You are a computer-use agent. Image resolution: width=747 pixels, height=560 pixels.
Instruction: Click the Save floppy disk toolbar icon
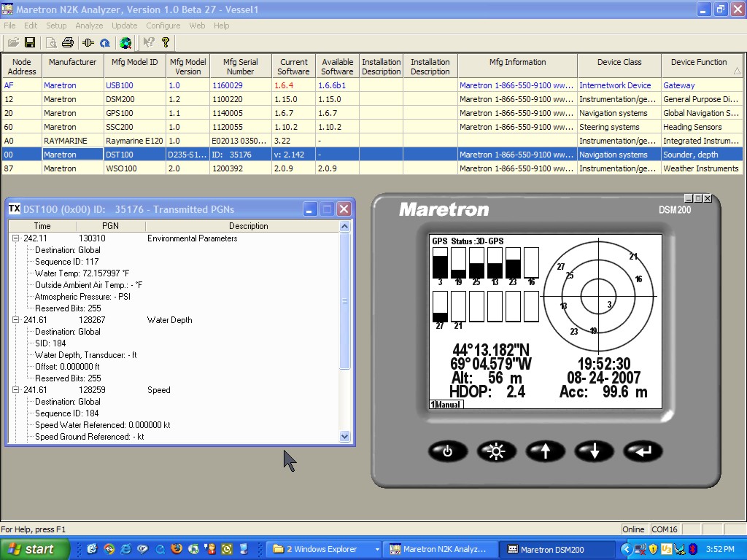[x=30, y=43]
